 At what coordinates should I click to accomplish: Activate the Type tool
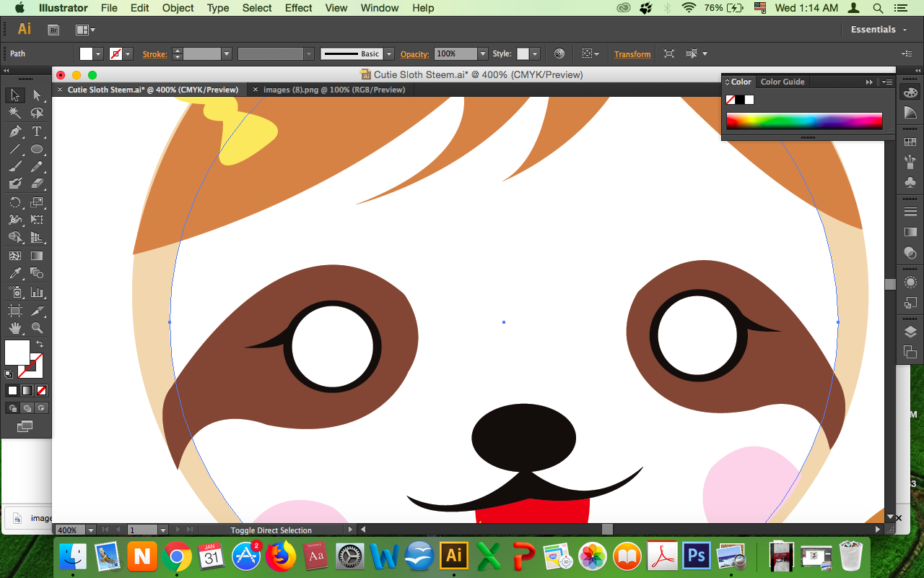[x=37, y=131]
